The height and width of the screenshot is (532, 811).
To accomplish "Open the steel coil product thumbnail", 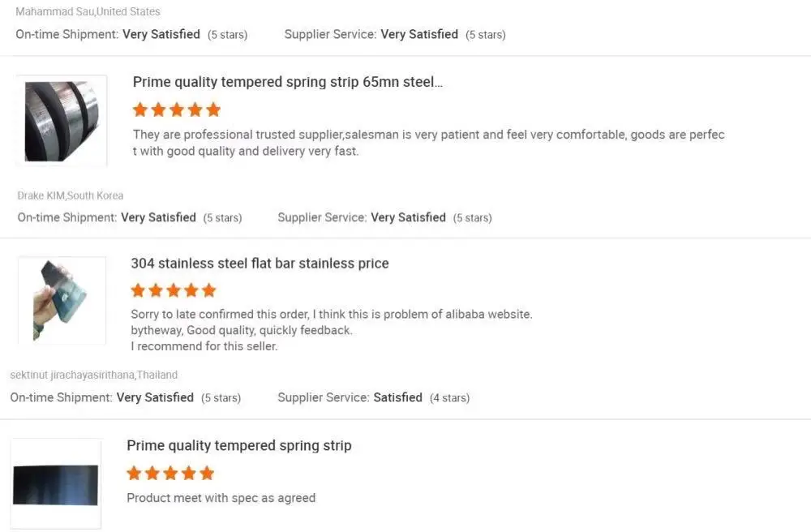I will click(62, 120).
